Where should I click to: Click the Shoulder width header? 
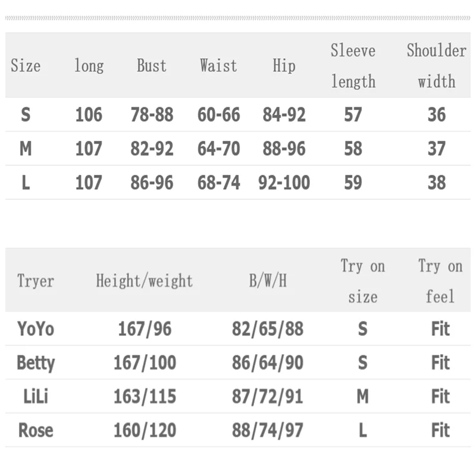[437, 65]
